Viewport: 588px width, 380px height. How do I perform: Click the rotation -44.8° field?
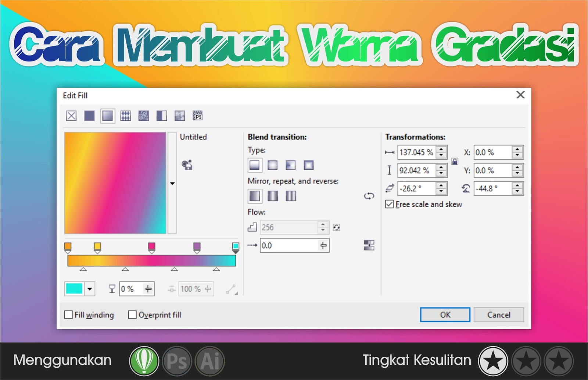point(493,188)
